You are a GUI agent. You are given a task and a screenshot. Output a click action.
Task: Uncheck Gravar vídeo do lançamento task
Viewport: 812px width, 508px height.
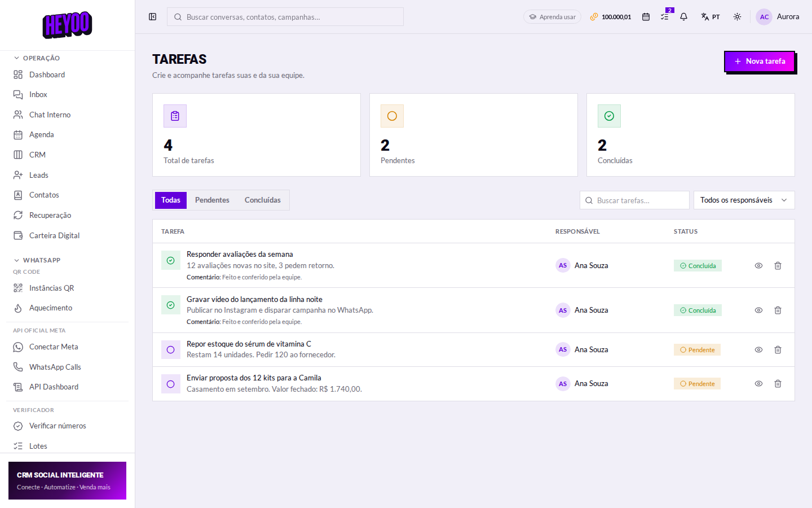pyautogui.click(x=171, y=305)
